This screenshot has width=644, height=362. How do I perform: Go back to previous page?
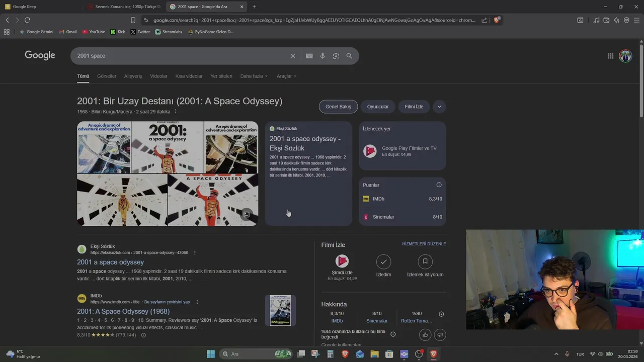(x=7, y=20)
